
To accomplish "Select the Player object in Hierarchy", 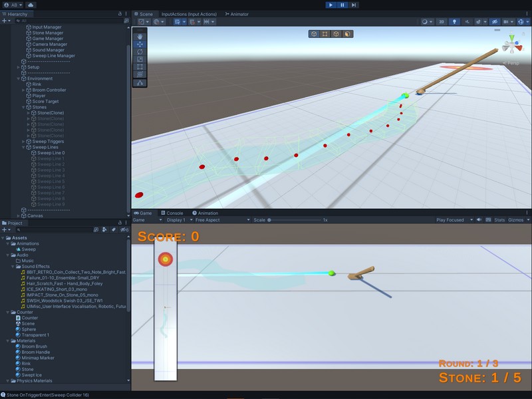I will click(x=39, y=96).
